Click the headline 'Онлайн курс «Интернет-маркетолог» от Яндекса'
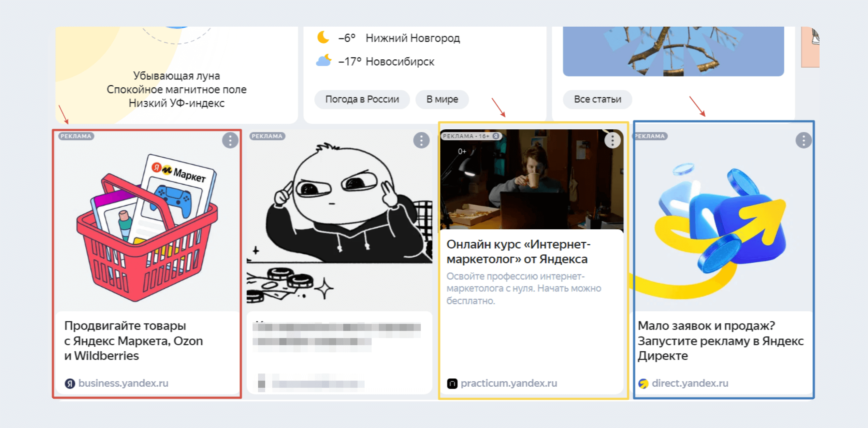The image size is (868, 428). [x=518, y=253]
